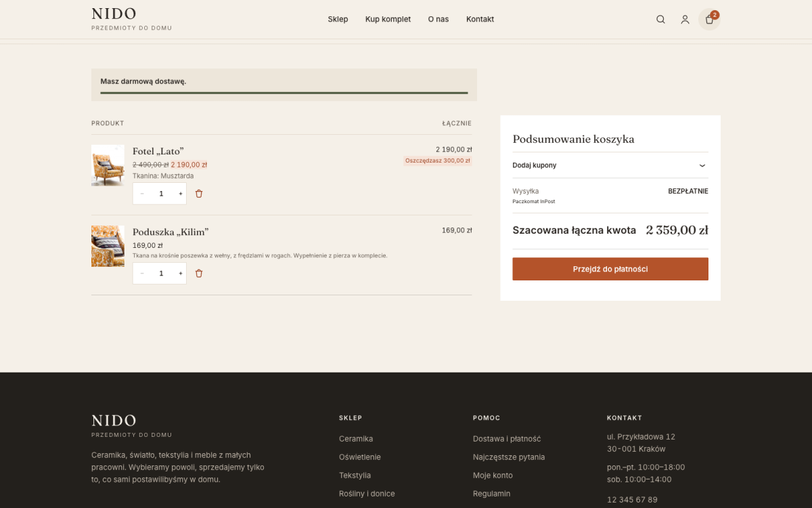Open the Kontakt menu item
812x508 pixels.
point(480,20)
